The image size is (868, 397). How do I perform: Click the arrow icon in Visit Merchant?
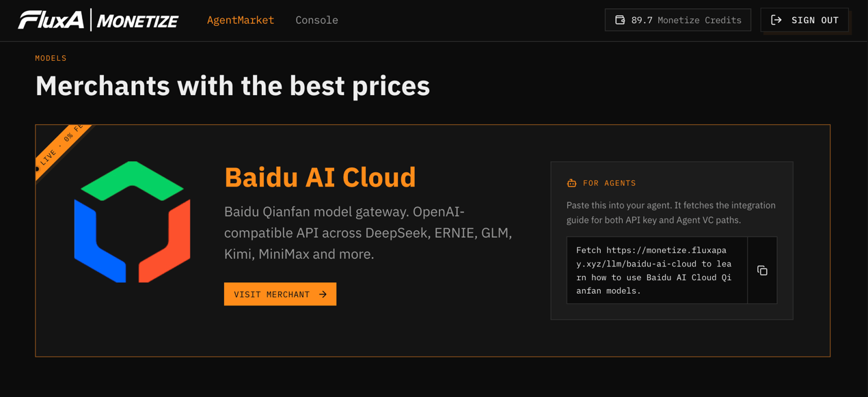point(323,295)
